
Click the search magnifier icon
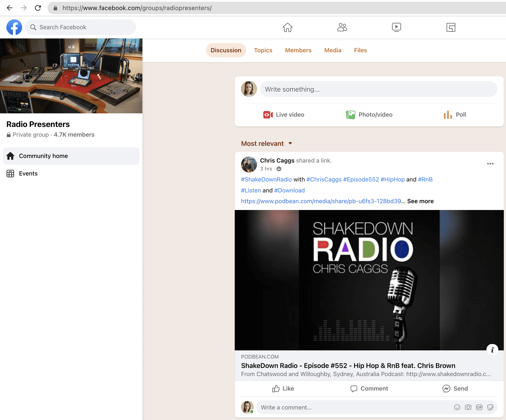pyautogui.click(x=33, y=27)
